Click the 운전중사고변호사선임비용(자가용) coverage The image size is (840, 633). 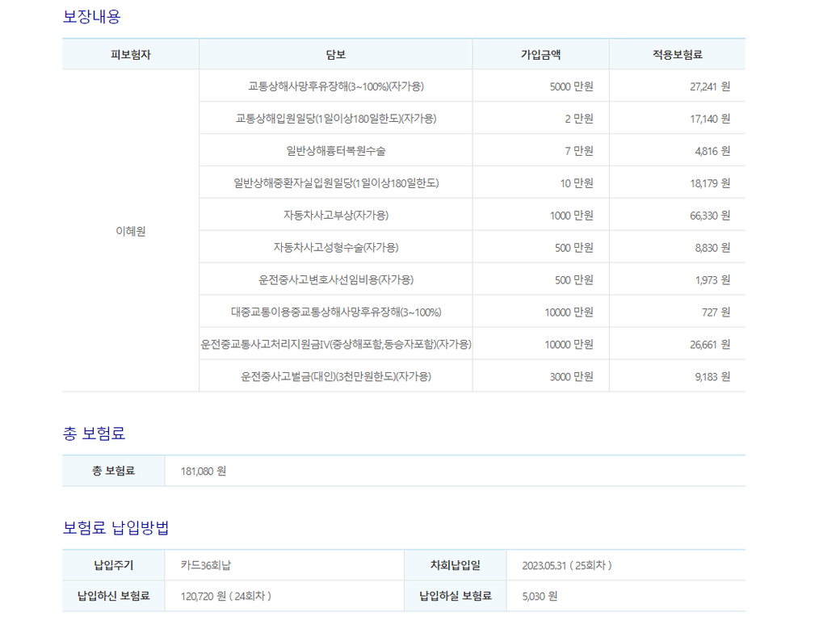click(335, 280)
